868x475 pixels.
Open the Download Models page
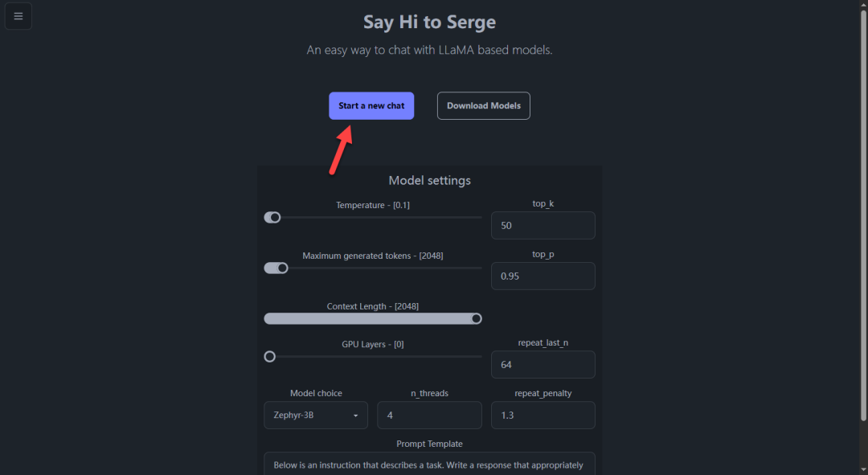(x=483, y=106)
